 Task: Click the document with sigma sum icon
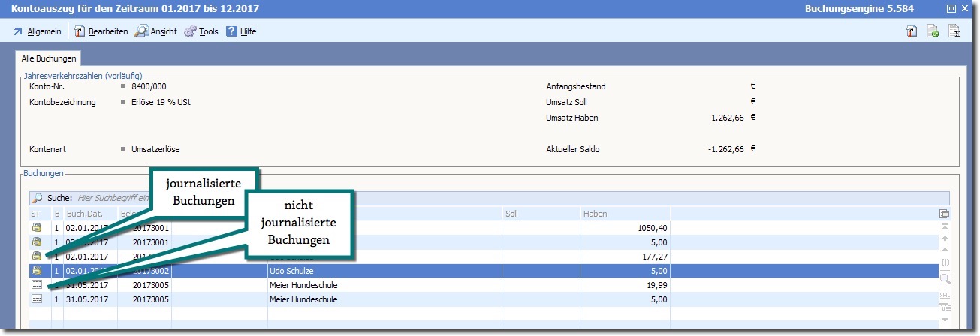click(x=954, y=31)
